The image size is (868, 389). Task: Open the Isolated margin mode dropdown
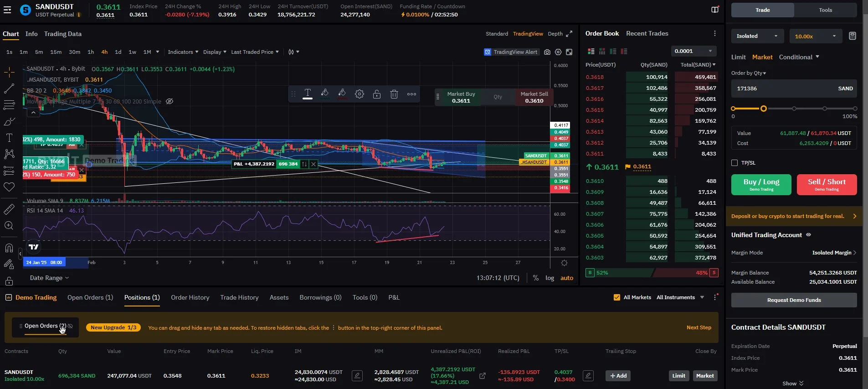(757, 36)
